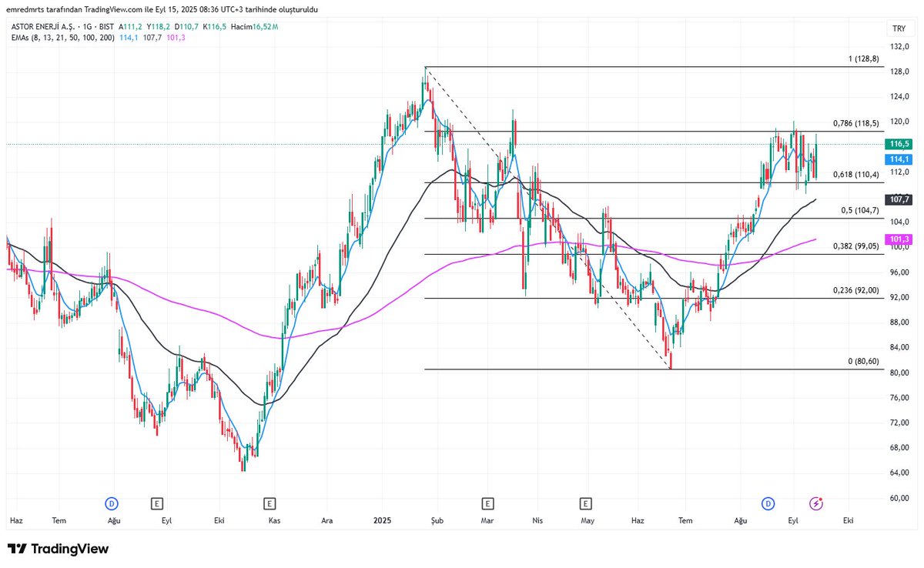Image resolution: width=924 pixels, height=568 pixels.
Task: Click the dividend marker circled D near Ağu
Action: click(768, 503)
